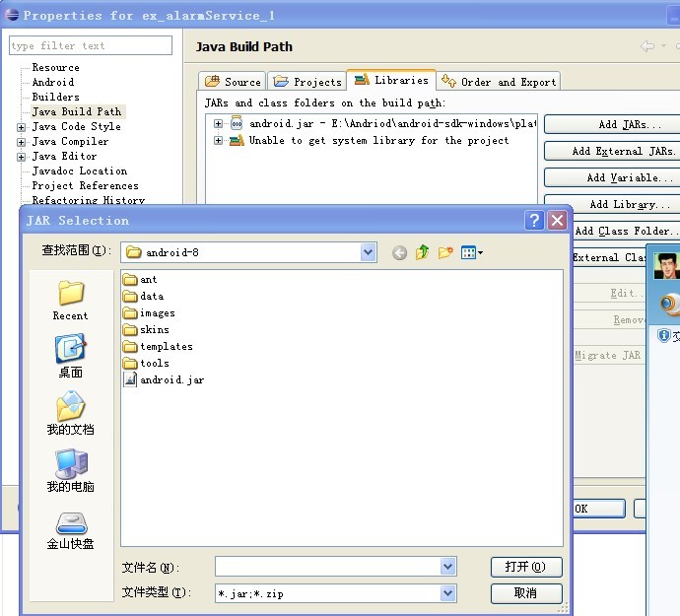
Task: Click the Eclipse icon in Properties title bar
Action: point(12,15)
